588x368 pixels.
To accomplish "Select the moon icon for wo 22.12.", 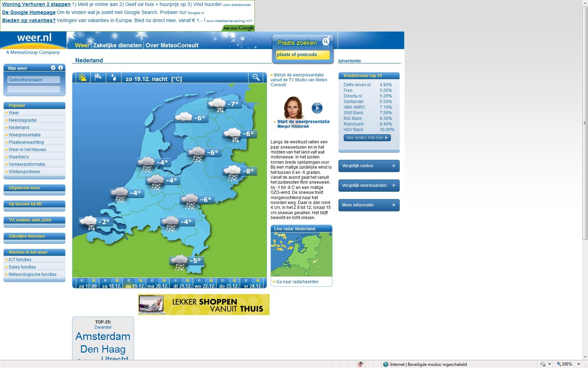I will pyautogui.click(x=199, y=281).
